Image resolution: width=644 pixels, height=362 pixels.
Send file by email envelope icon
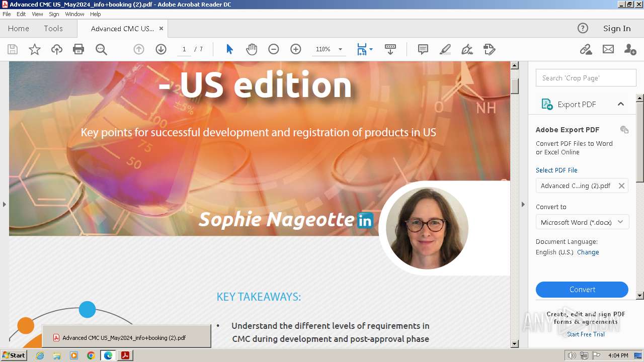pyautogui.click(x=608, y=49)
